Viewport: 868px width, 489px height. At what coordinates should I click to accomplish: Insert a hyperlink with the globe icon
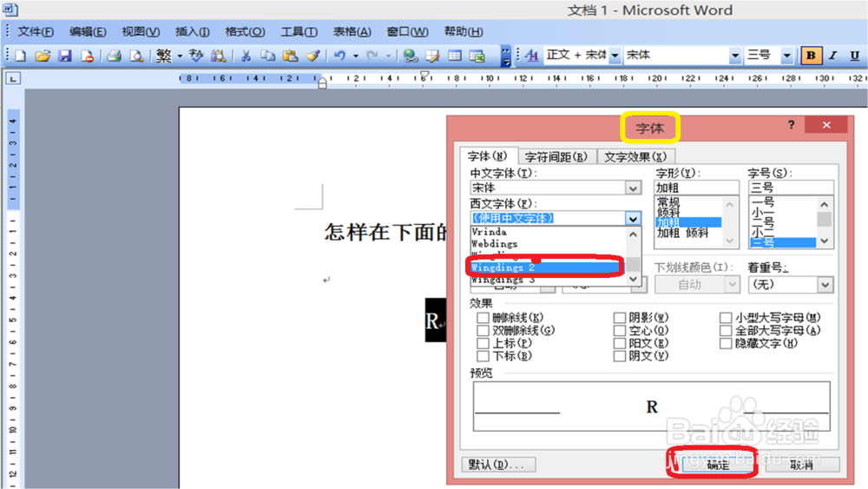411,56
